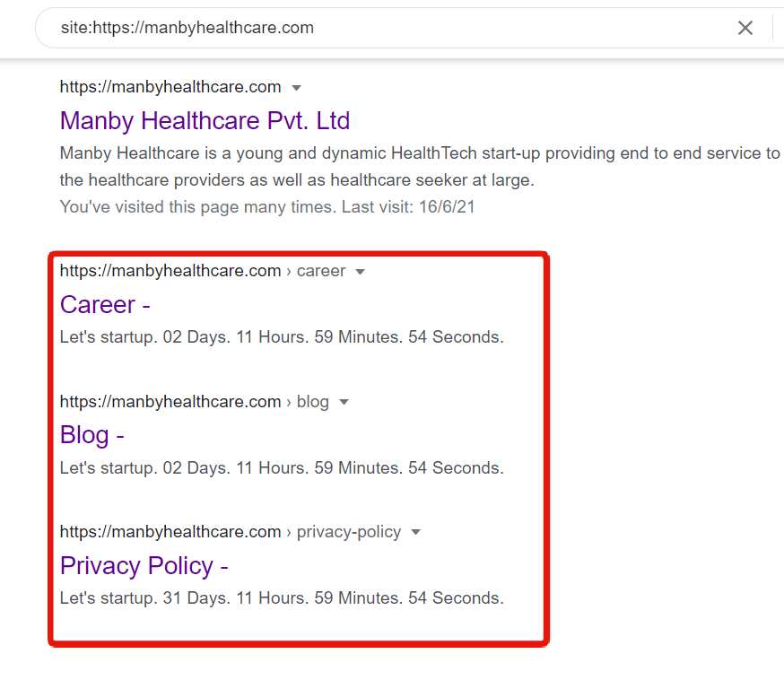Click the https://manbyhealthcare.com › blog URL text
This screenshot has width=784, height=680.
(195, 402)
